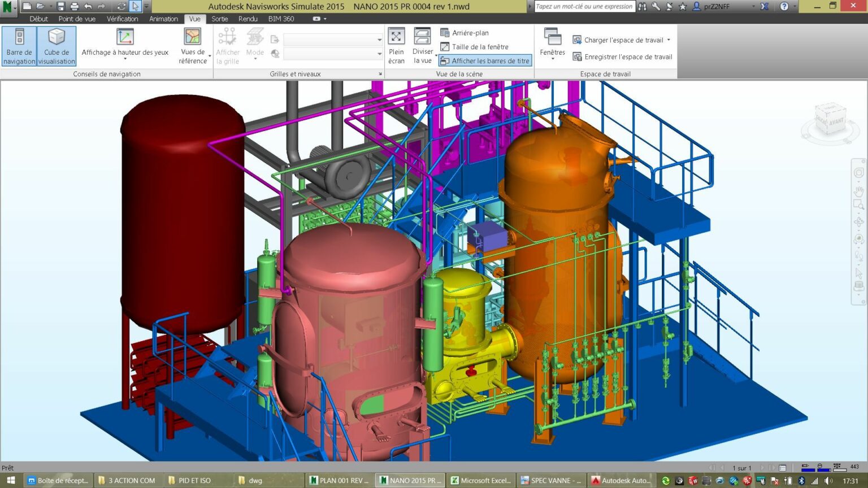Click the satellite Communication Center icon
868x488 pixels.
(x=669, y=6)
